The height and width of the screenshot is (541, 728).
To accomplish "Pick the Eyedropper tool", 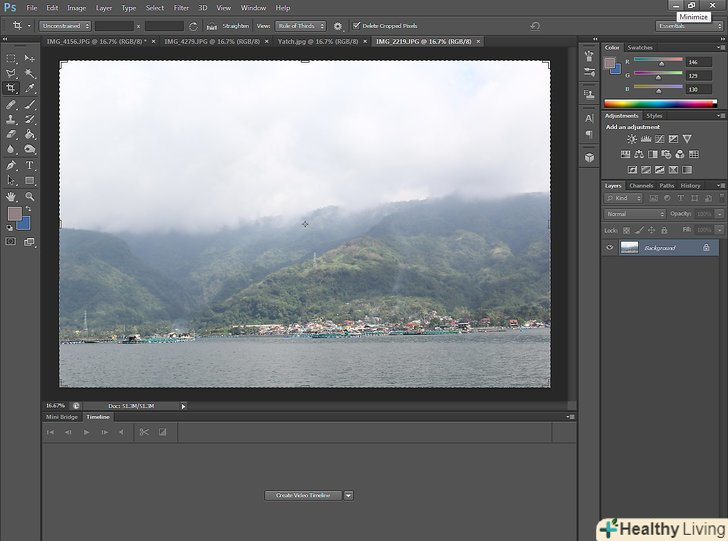I will coord(29,88).
